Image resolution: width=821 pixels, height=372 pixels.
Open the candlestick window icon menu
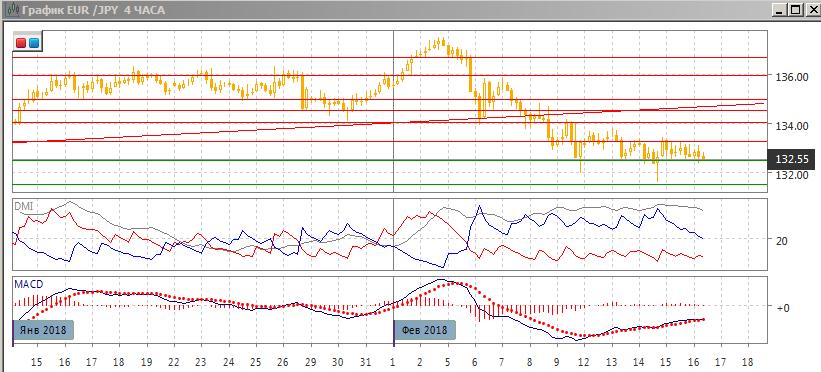tap(12, 9)
